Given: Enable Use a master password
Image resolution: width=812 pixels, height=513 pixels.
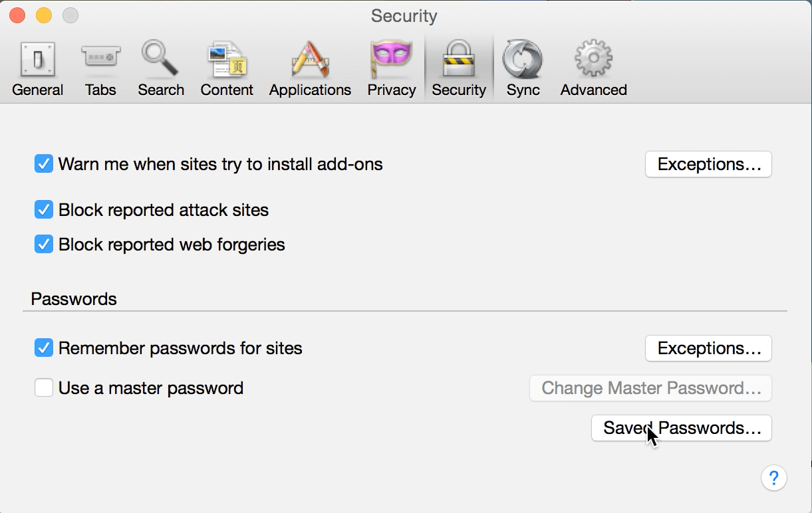Looking at the screenshot, I should point(44,388).
